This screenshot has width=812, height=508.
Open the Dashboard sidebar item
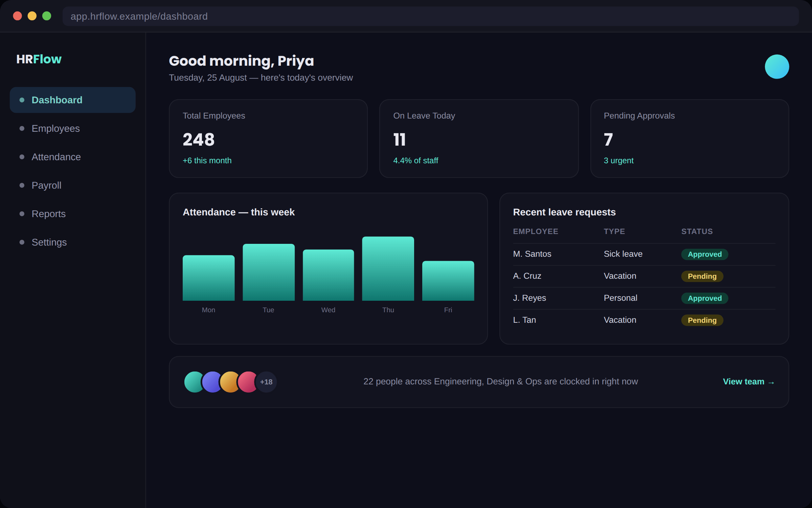pyautogui.click(x=73, y=100)
